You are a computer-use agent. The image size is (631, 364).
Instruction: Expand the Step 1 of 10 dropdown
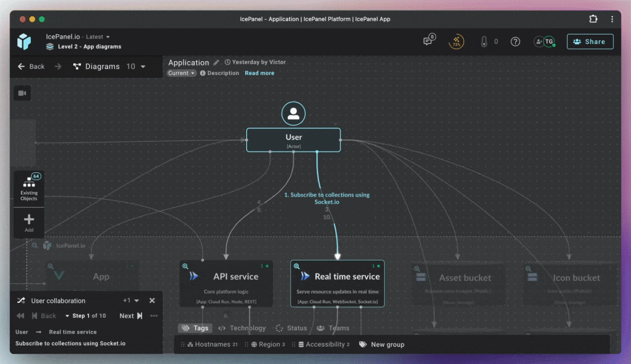[85, 316]
